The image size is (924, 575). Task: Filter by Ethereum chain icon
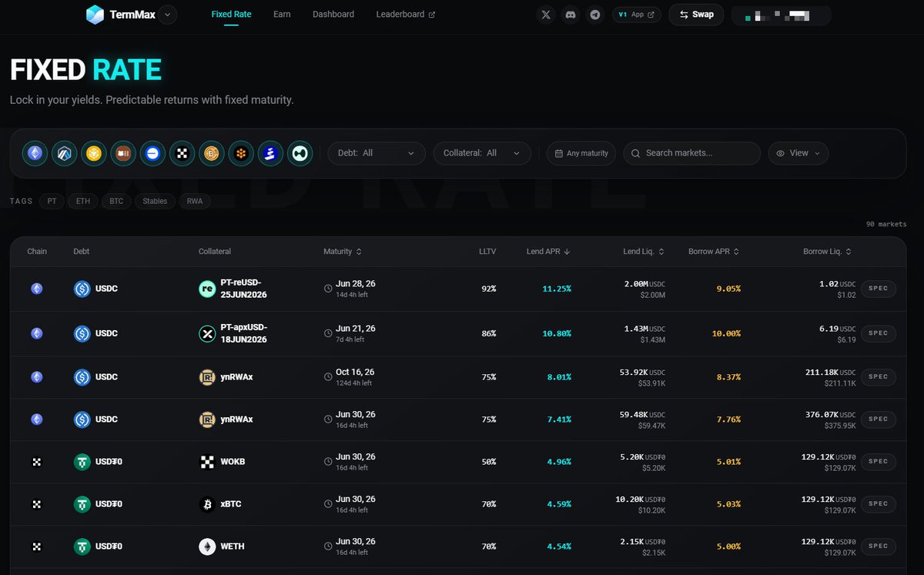[x=35, y=153]
